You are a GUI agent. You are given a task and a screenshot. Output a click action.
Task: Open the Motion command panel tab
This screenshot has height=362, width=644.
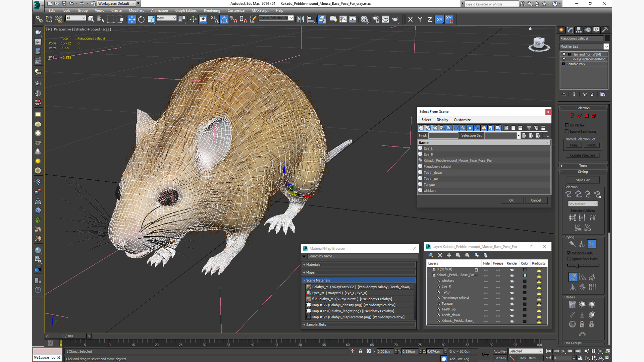(588, 30)
